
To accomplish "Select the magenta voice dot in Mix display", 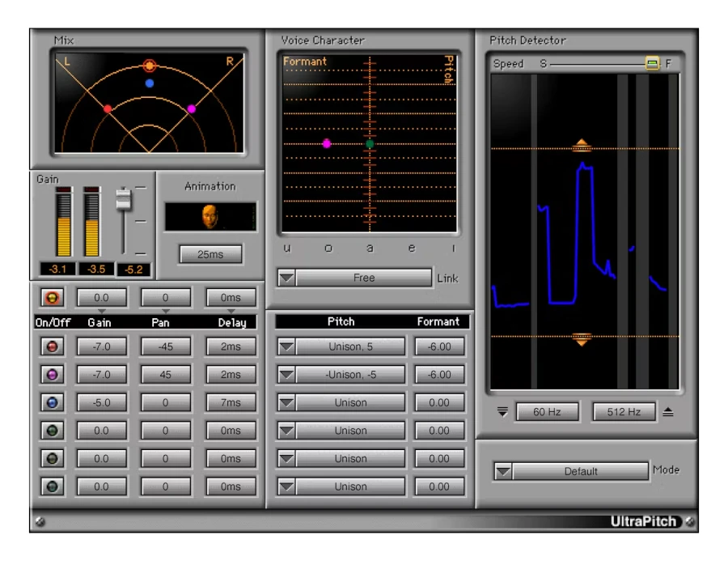I will coord(191,108).
